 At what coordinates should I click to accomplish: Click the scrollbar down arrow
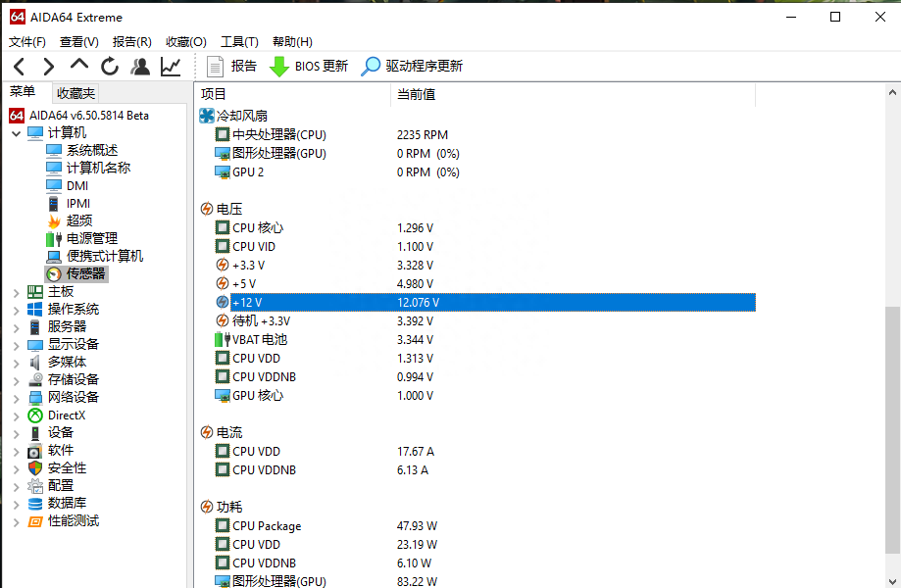point(892,581)
